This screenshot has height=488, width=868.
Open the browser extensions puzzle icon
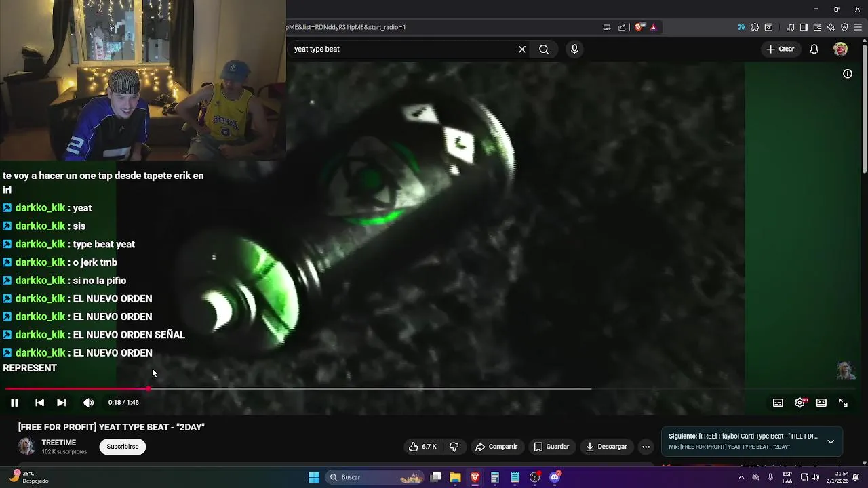755,27
